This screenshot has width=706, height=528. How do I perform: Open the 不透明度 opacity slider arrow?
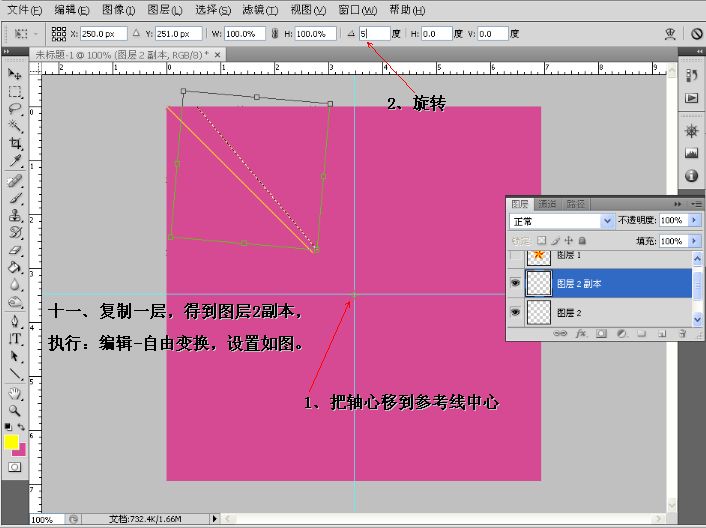point(694,220)
